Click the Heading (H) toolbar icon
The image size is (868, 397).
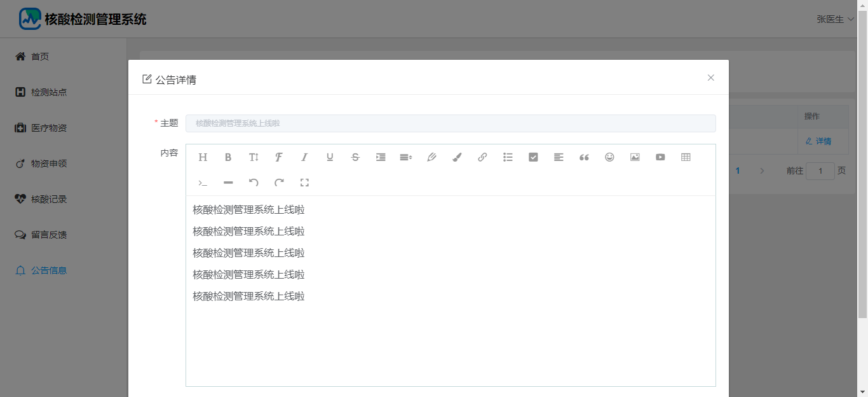(203, 157)
